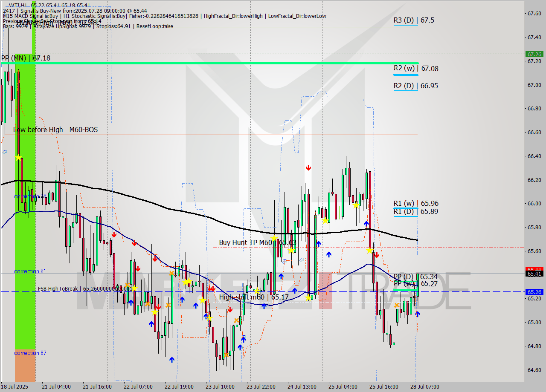Click the yellow star signal on the 18 Jul candle
The height and width of the screenshot is (392, 546).
click(x=17, y=158)
